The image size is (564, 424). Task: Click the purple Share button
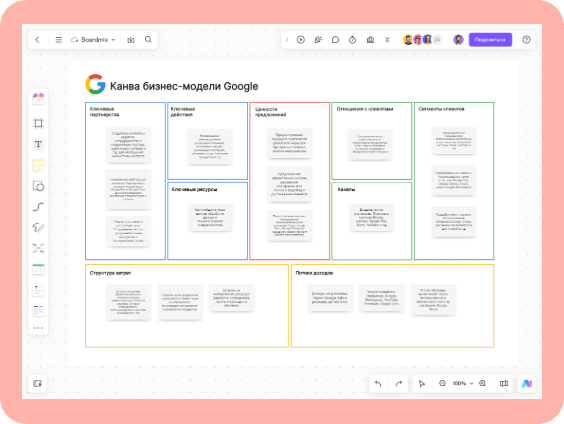click(x=490, y=40)
